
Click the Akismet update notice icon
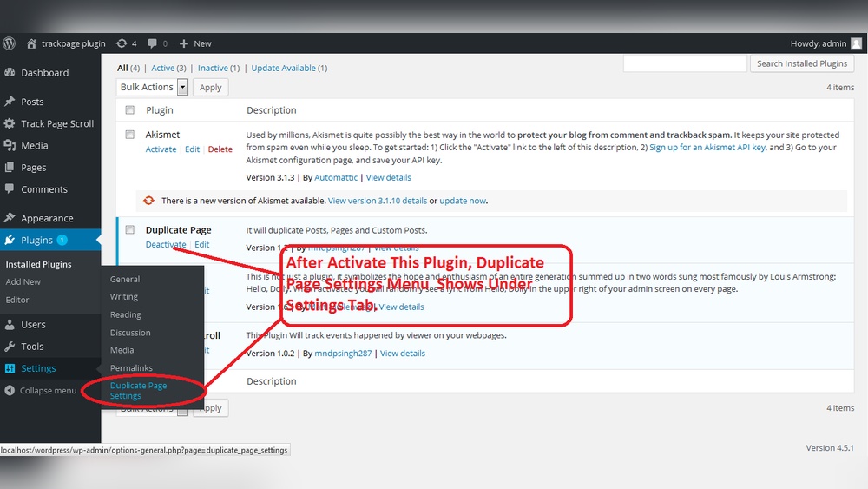[149, 201]
